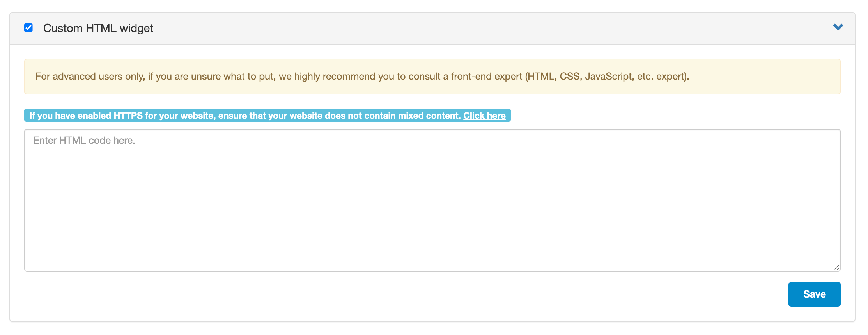Screen dimensions: 868x335
Task: Click the diagonal resize grip of textarea
Action: coord(836,267)
